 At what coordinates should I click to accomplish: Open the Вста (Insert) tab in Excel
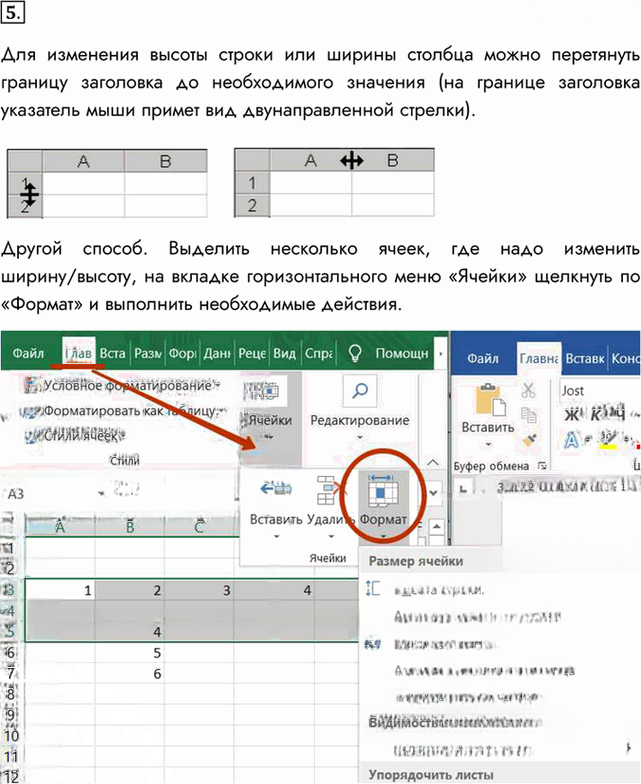[x=112, y=354]
